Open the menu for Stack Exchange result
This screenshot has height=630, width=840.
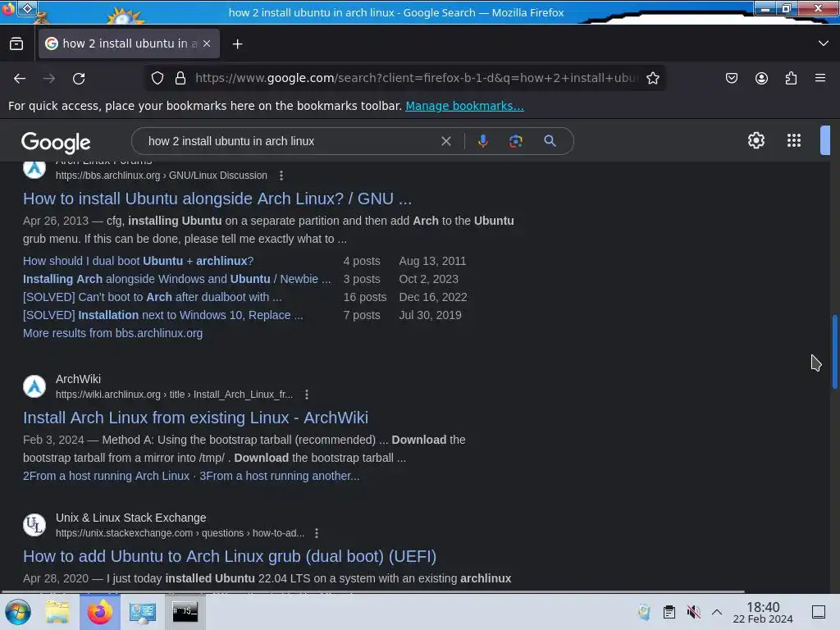tap(317, 533)
